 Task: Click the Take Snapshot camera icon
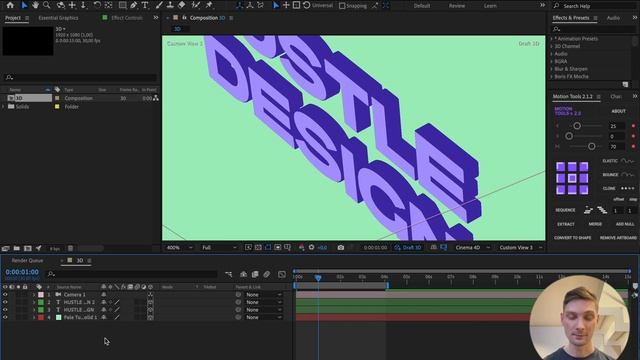pos(340,247)
